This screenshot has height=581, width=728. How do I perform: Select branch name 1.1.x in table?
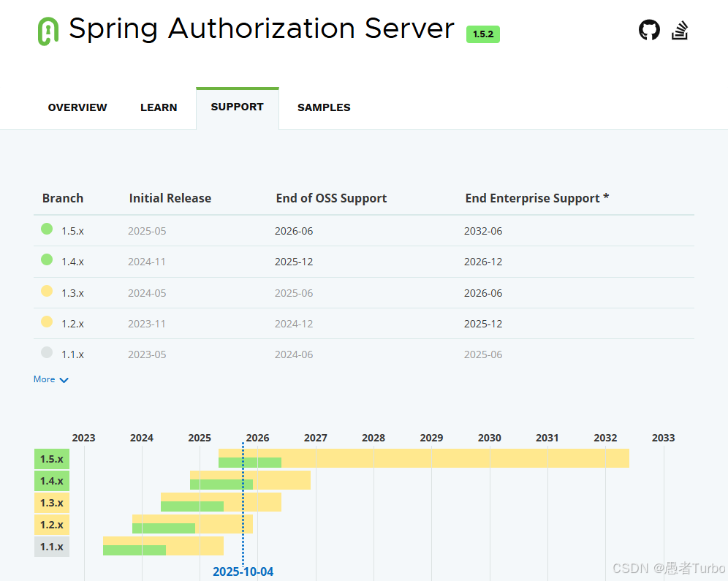tap(73, 354)
